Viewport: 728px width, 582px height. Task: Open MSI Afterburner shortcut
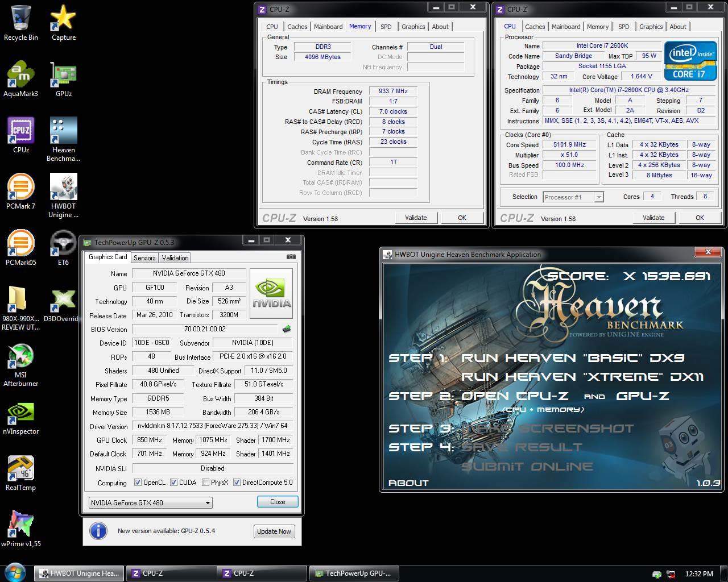pyautogui.click(x=21, y=364)
